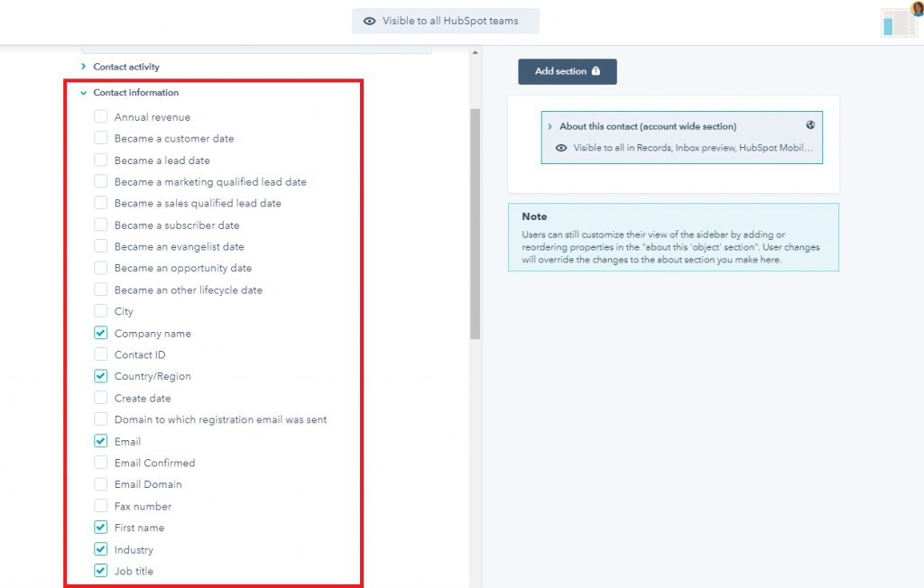Check Became an evangelist date checkbox
This screenshot has width=924, height=588.
(101, 246)
